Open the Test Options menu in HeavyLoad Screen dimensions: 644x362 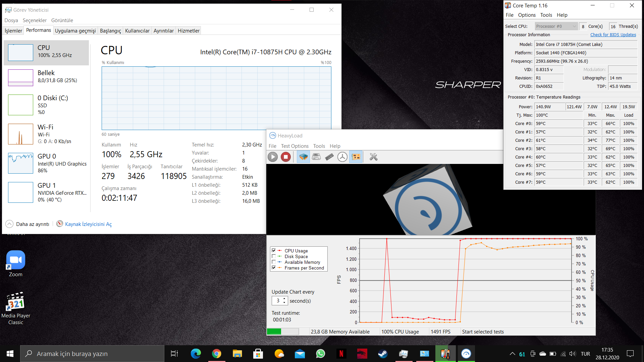point(295,146)
